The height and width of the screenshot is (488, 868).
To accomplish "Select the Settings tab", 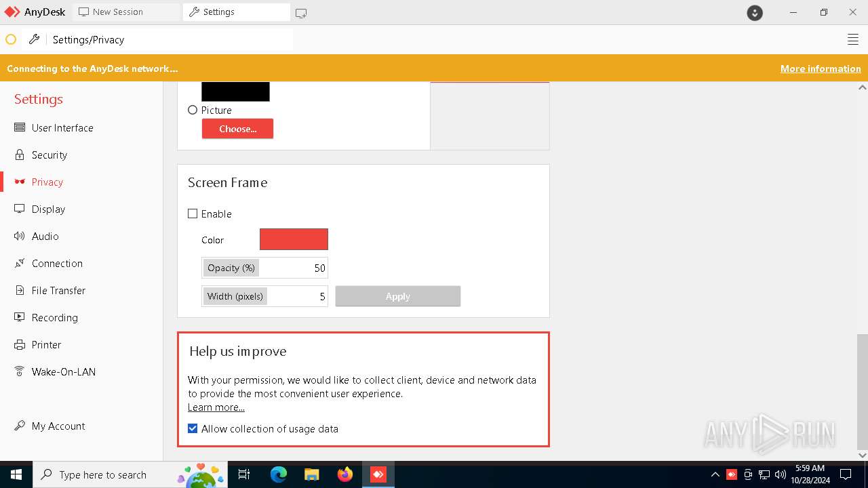I will [x=236, y=12].
